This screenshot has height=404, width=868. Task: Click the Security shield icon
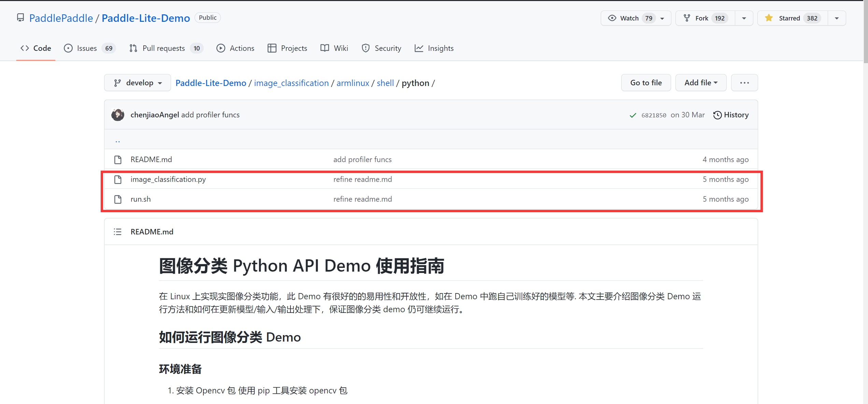366,48
